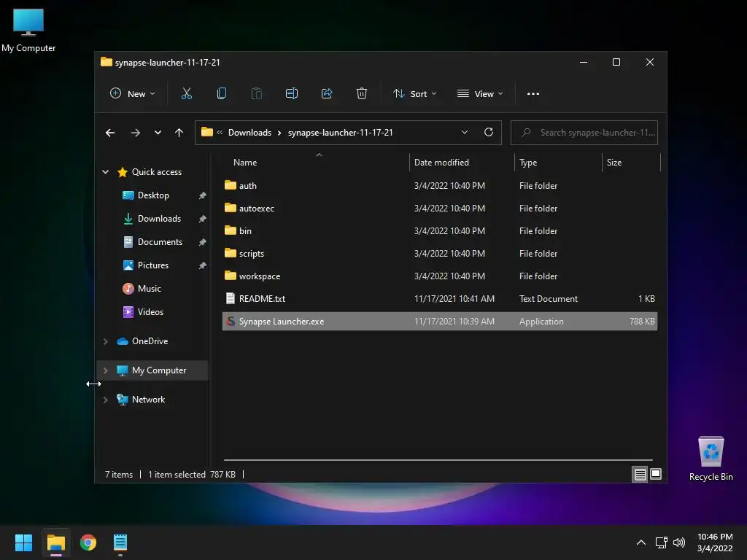This screenshot has height=560, width=747.
Task: Click the Copy icon in toolbar
Action: pyautogui.click(x=222, y=94)
